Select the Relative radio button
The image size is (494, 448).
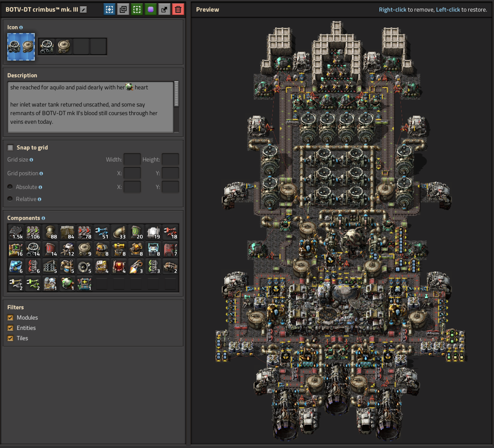(10, 199)
